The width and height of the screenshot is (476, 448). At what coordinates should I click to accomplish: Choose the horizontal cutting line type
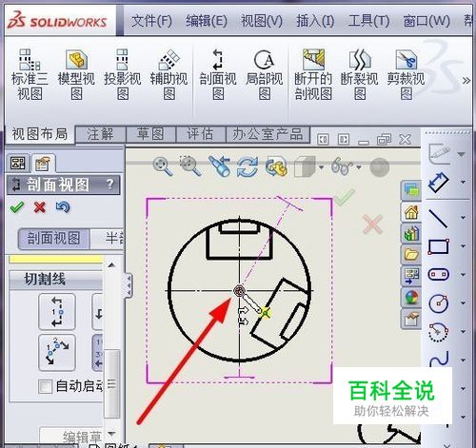point(98,311)
